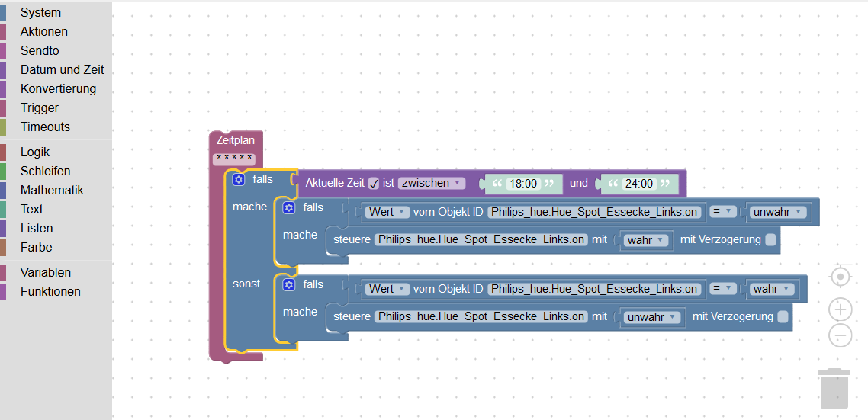Open the wahr dropdown in the first steuere block

pyautogui.click(x=646, y=240)
